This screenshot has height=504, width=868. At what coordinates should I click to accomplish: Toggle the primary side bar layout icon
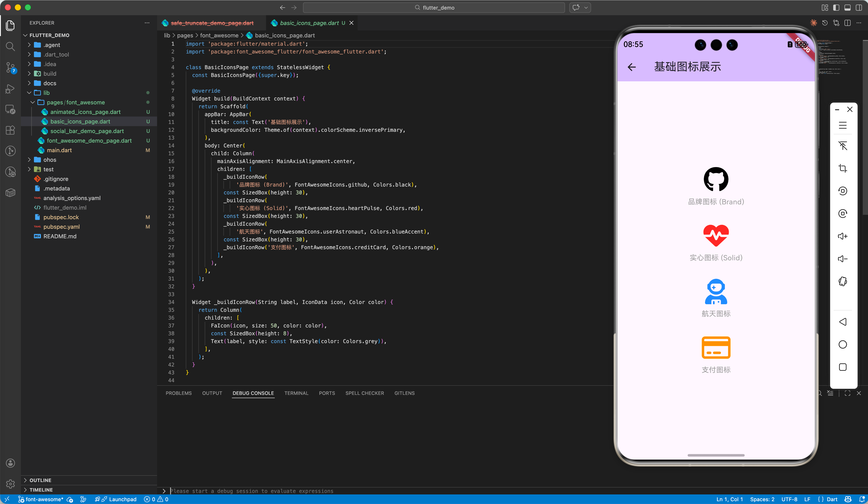[x=836, y=8]
